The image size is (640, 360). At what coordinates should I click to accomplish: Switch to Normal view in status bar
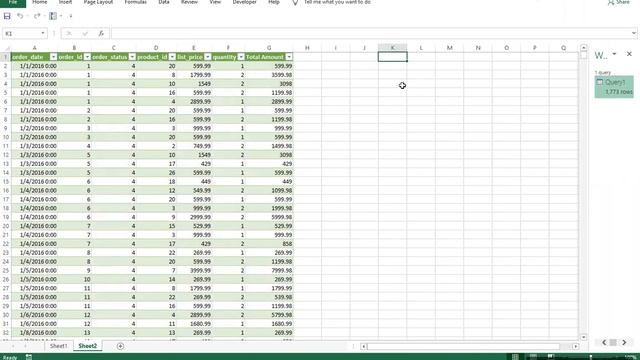click(x=516, y=357)
